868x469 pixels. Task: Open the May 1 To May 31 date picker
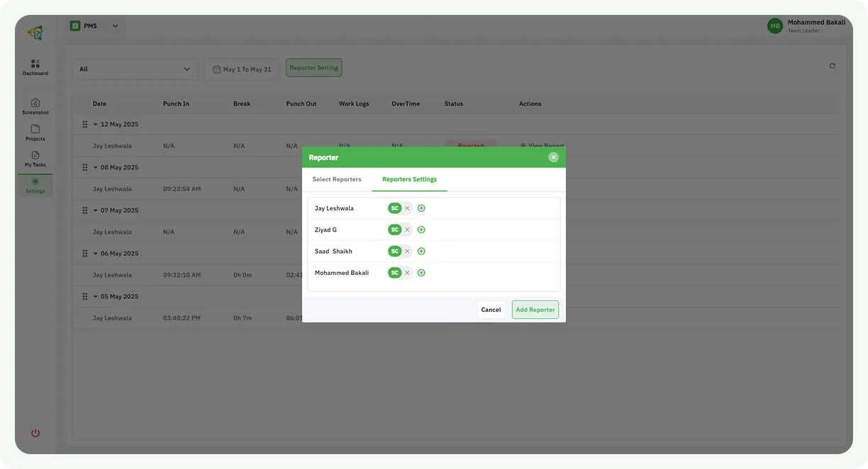[x=242, y=69]
